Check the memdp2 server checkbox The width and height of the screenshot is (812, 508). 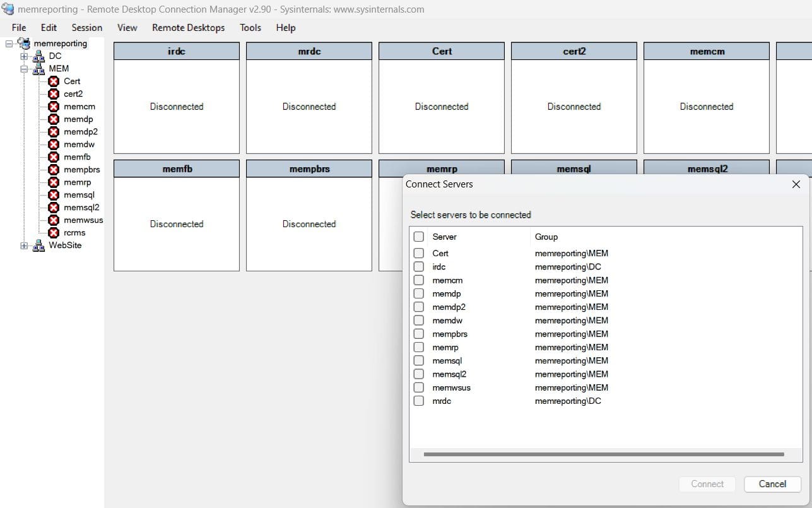click(419, 307)
